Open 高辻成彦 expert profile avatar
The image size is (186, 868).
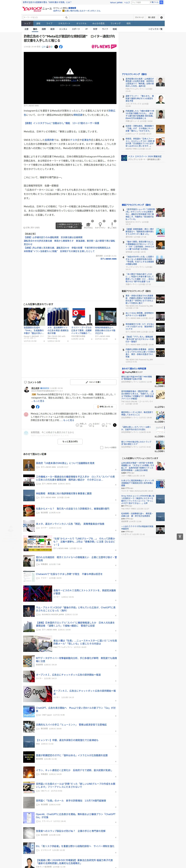pos(26,390)
